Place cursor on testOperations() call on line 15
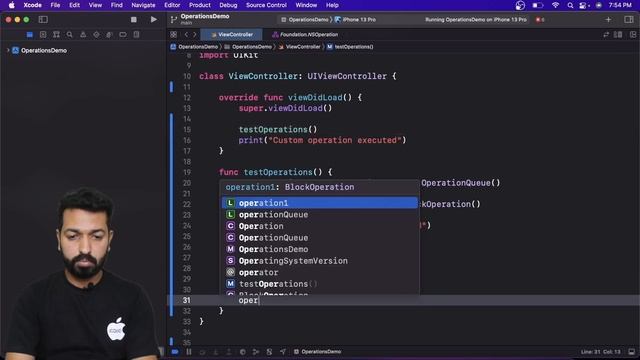The height and width of the screenshot is (360, 640). [x=278, y=129]
